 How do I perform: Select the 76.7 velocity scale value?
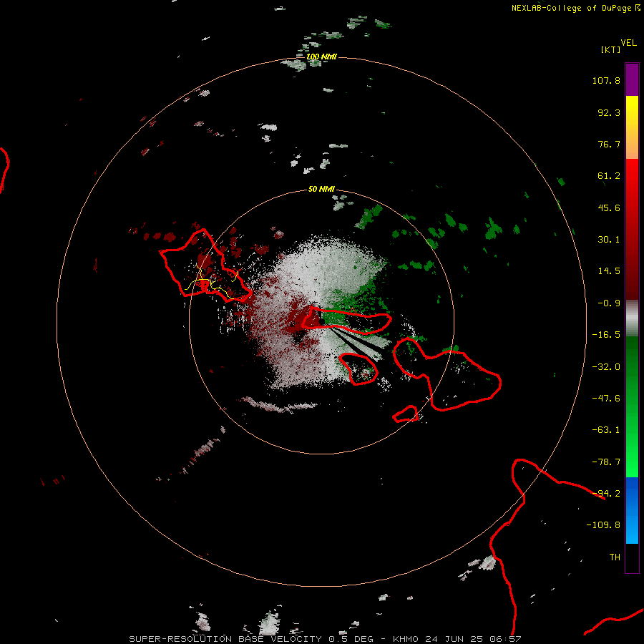pos(609,144)
